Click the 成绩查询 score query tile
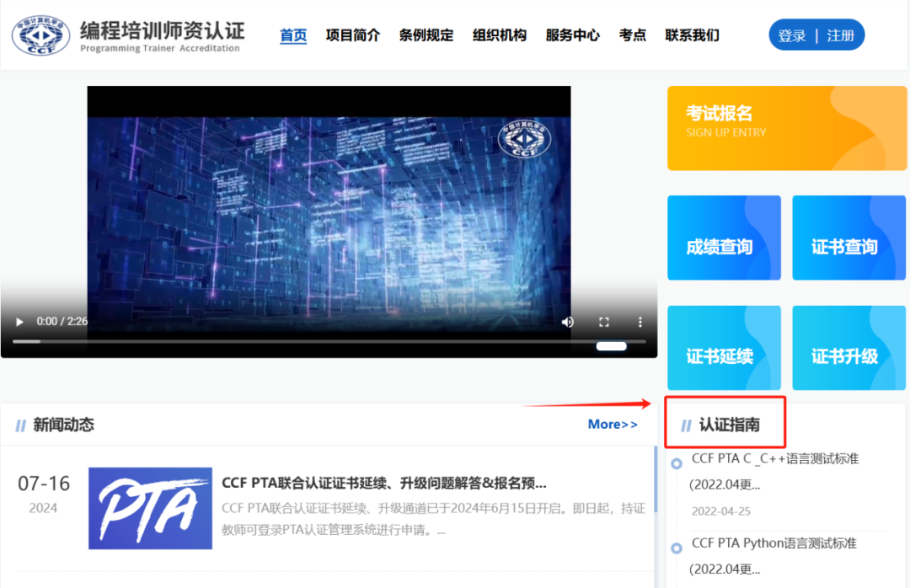The image size is (910, 588). pos(724,237)
